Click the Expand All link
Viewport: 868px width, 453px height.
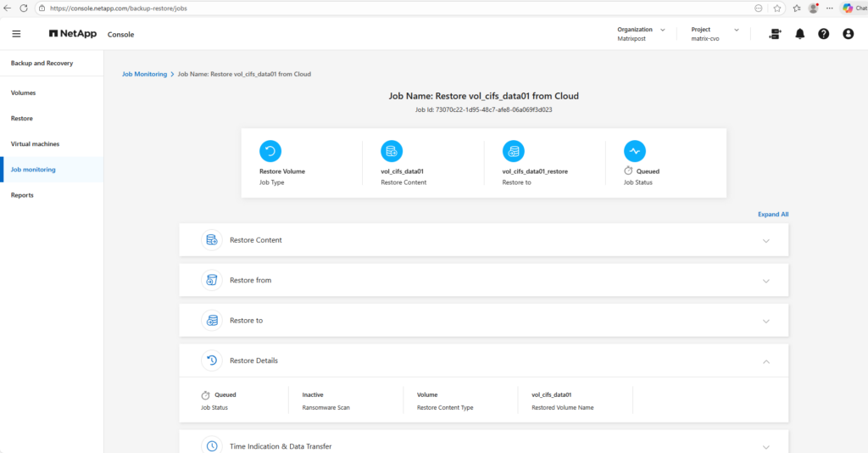coord(772,215)
